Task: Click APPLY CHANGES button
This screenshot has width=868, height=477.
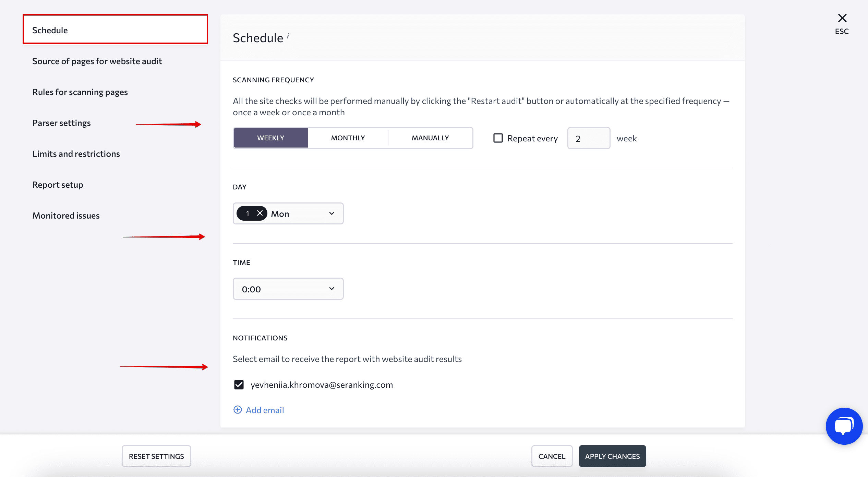Action: click(x=612, y=456)
